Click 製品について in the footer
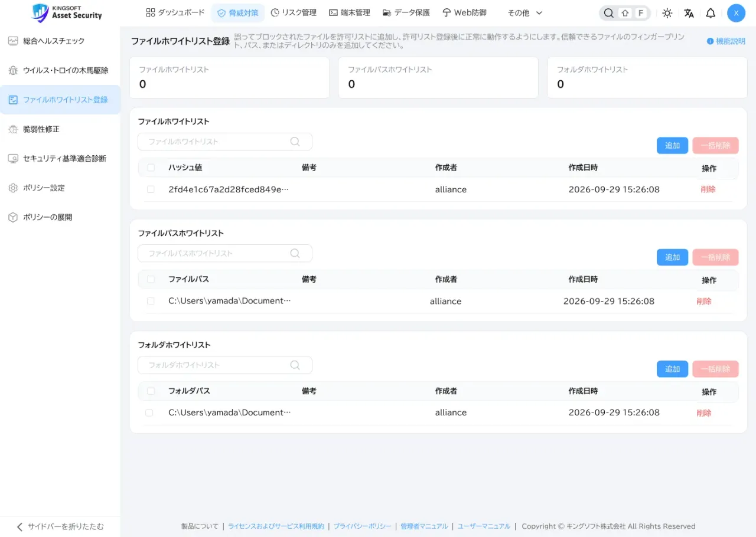Viewport: 756px width, 537px height. pyautogui.click(x=200, y=526)
